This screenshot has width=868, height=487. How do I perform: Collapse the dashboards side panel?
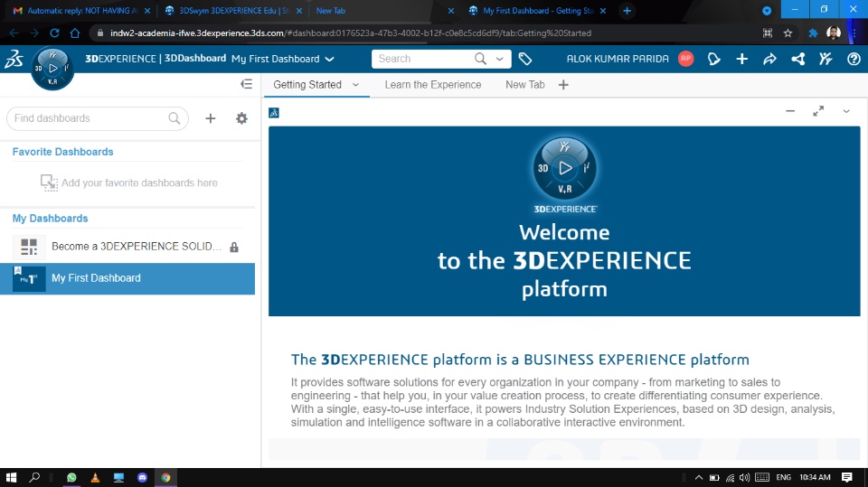[x=246, y=84]
